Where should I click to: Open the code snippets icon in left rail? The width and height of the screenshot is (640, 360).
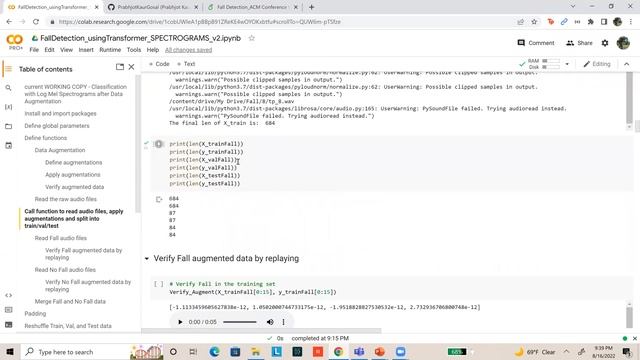tap(8, 295)
